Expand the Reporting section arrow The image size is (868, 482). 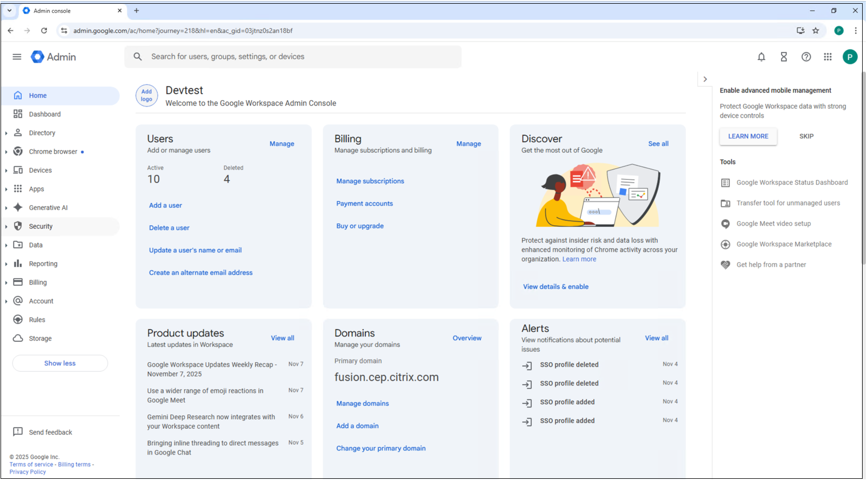coord(6,264)
